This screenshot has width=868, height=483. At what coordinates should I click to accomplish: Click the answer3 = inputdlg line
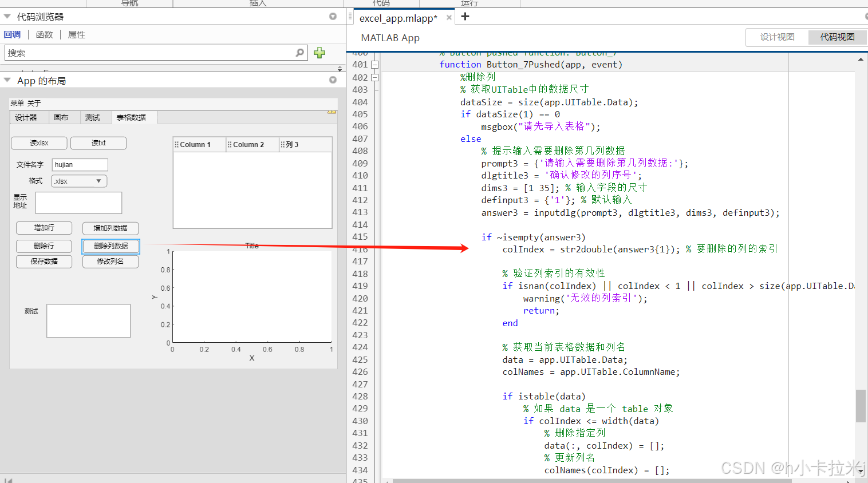click(x=630, y=213)
